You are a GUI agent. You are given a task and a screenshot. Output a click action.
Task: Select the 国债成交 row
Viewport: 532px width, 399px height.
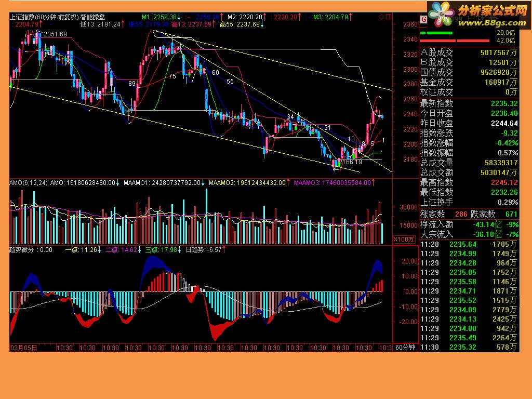click(469, 72)
